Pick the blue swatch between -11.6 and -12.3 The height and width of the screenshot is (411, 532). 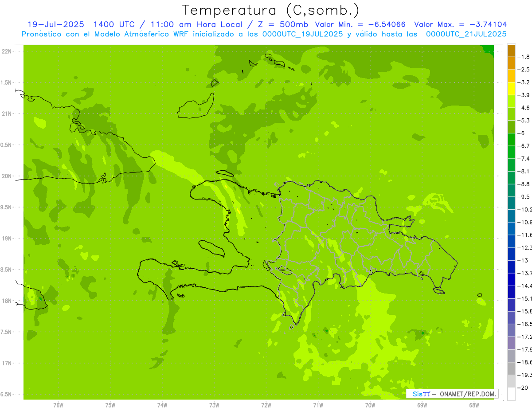point(511,241)
